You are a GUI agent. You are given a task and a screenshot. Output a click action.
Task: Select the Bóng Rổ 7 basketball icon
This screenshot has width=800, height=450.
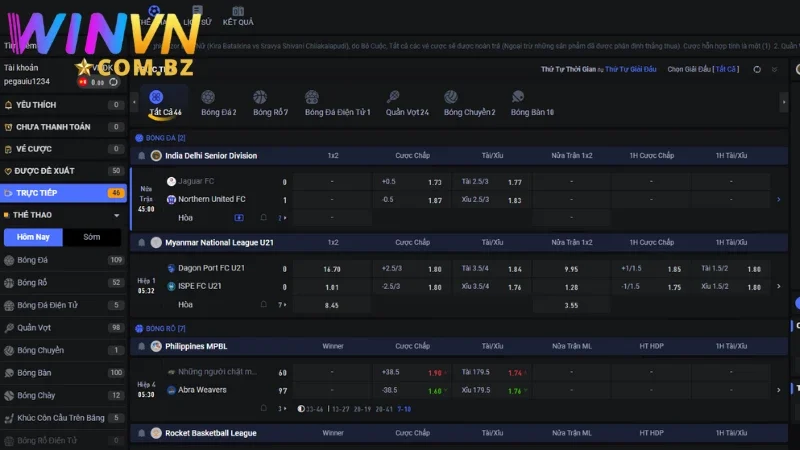coord(270,103)
